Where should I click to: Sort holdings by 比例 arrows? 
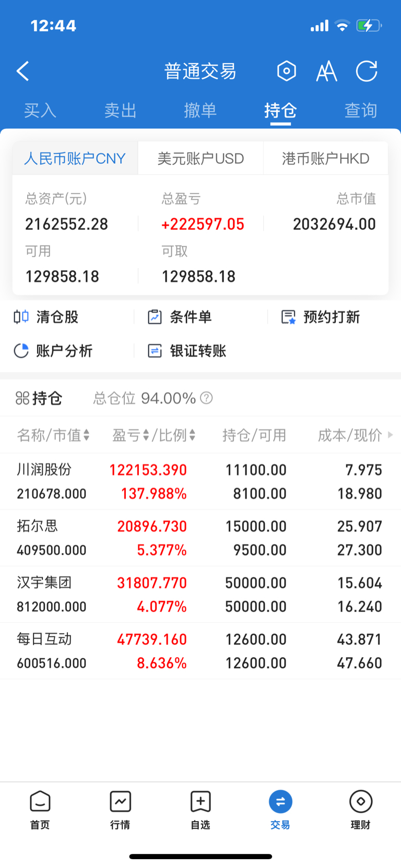click(192, 435)
